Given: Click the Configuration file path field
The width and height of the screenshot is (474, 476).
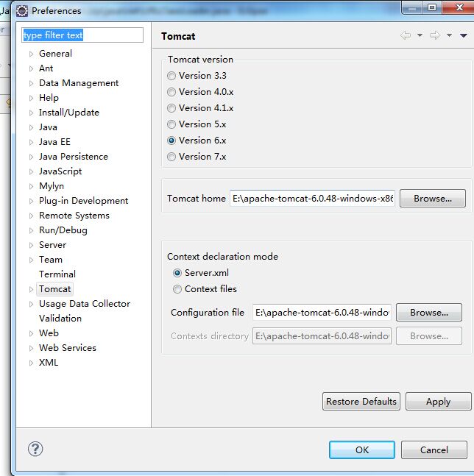Looking at the screenshot, I should tap(322, 313).
